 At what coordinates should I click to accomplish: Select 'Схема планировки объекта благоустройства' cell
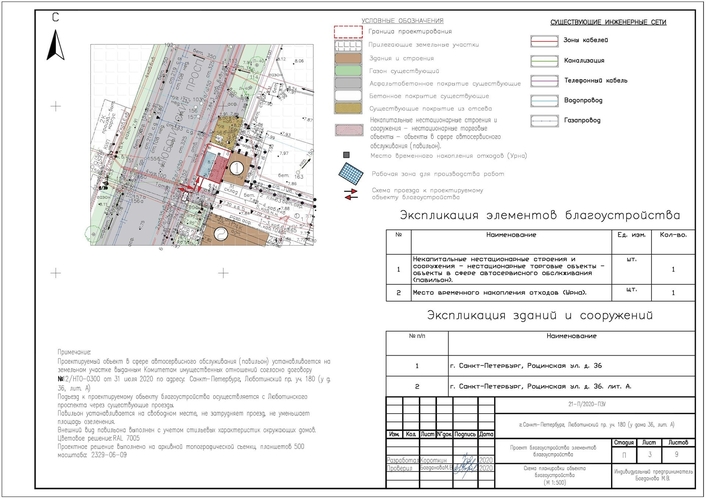pyautogui.click(x=553, y=475)
